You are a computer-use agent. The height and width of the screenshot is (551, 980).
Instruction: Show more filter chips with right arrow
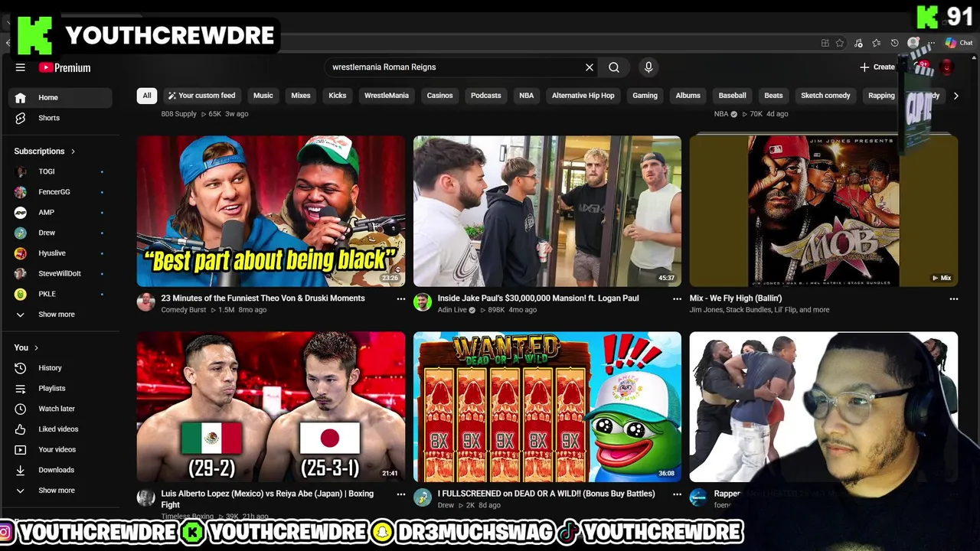[955, 96]
